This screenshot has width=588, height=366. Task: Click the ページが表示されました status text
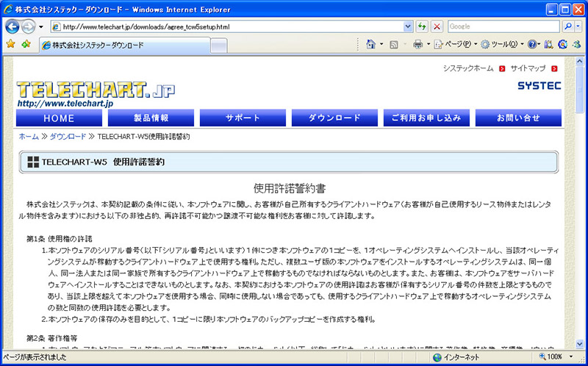(35, 357)
